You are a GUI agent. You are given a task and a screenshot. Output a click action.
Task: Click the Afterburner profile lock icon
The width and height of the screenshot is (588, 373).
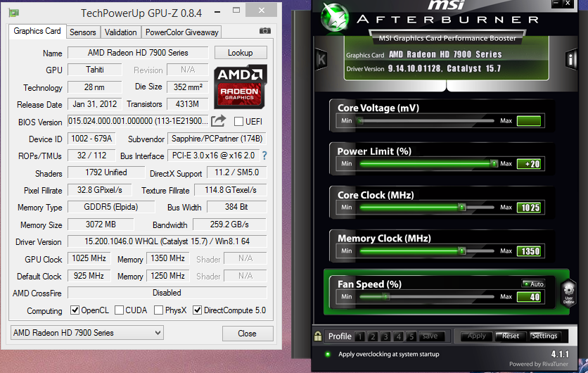tap(318, 336)
